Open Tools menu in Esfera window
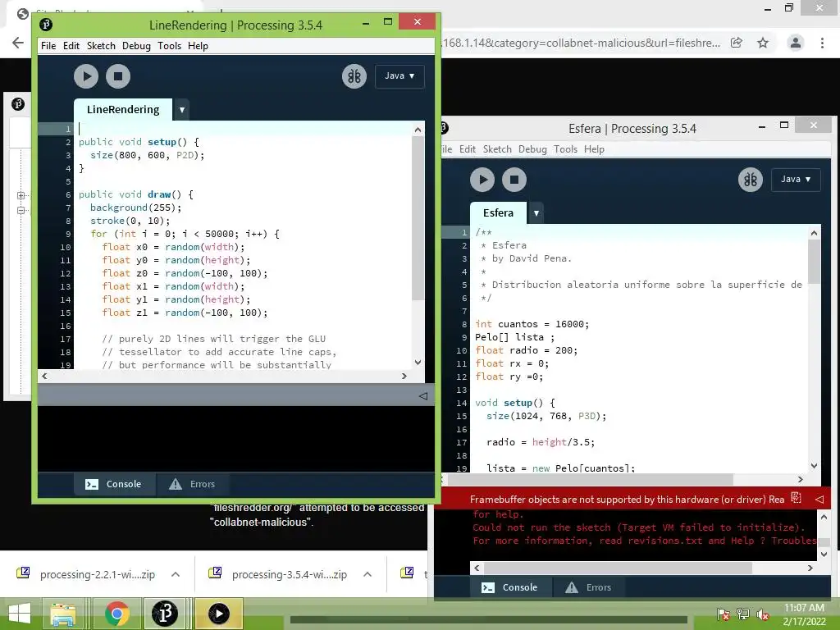840x630 pixels. [566, 149]
